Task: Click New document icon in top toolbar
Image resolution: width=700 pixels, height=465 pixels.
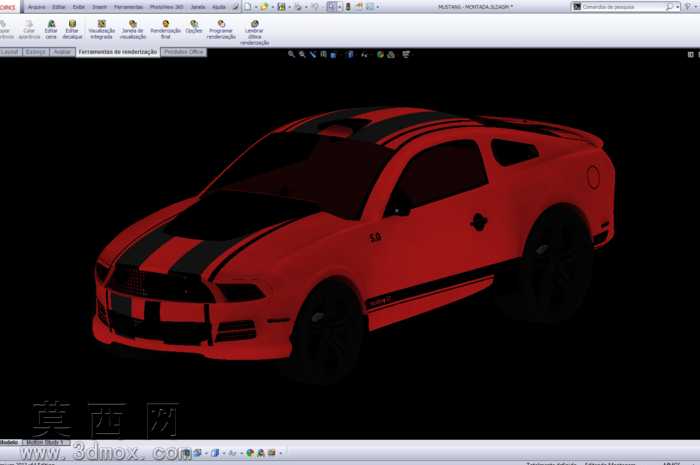Action: point(248,7)
